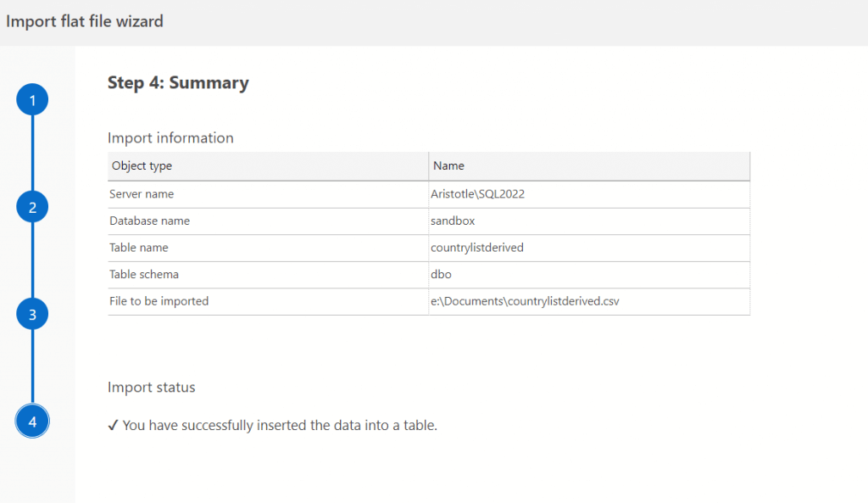868x503 pixels.
Task: Click the countrylistderived table name value
Action: 477,248
